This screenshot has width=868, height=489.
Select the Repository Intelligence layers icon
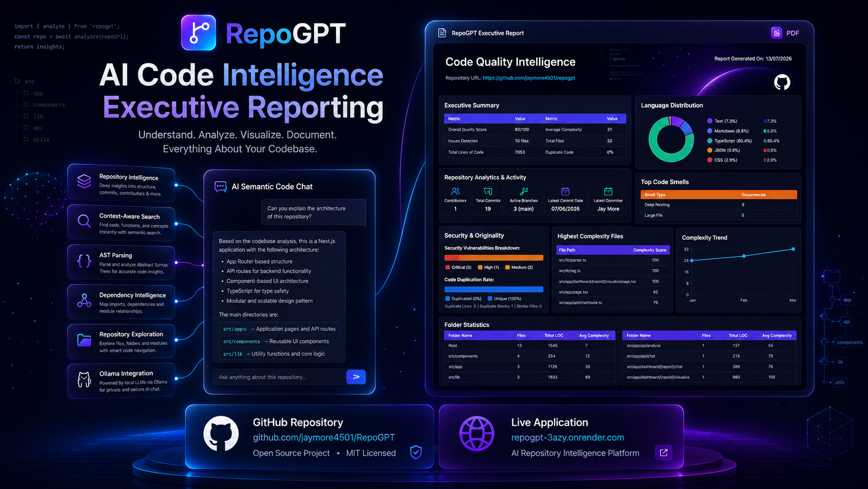coord(84,181)
